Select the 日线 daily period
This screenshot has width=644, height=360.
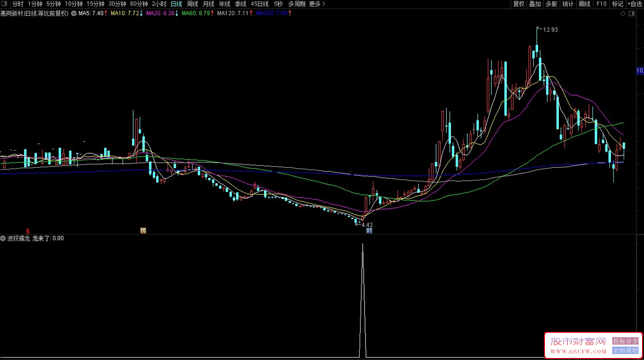pos(176,4)
